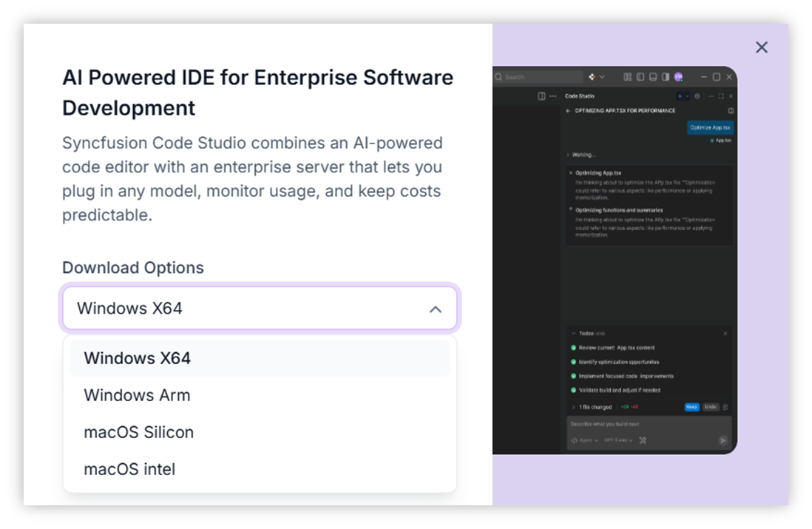The image size is (812, 529).
Task: Click the Optimize App.tsx button
Action: (711, 127)
